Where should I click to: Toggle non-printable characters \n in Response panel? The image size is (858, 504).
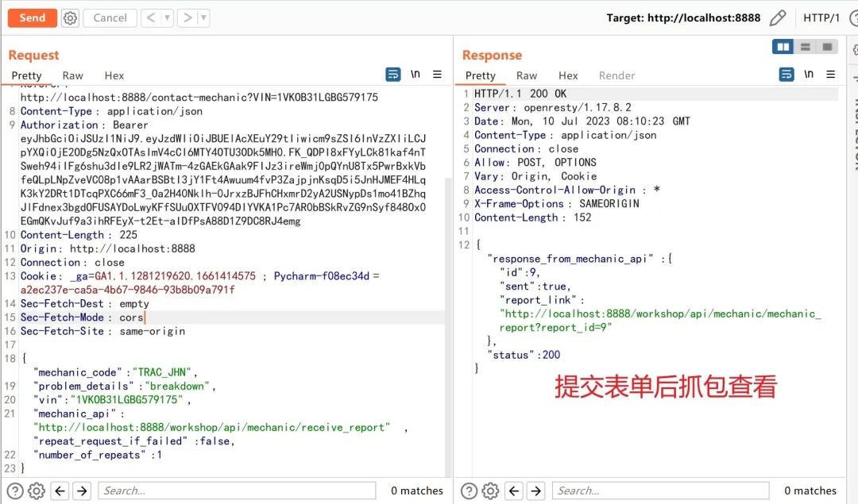pos(809,75)
